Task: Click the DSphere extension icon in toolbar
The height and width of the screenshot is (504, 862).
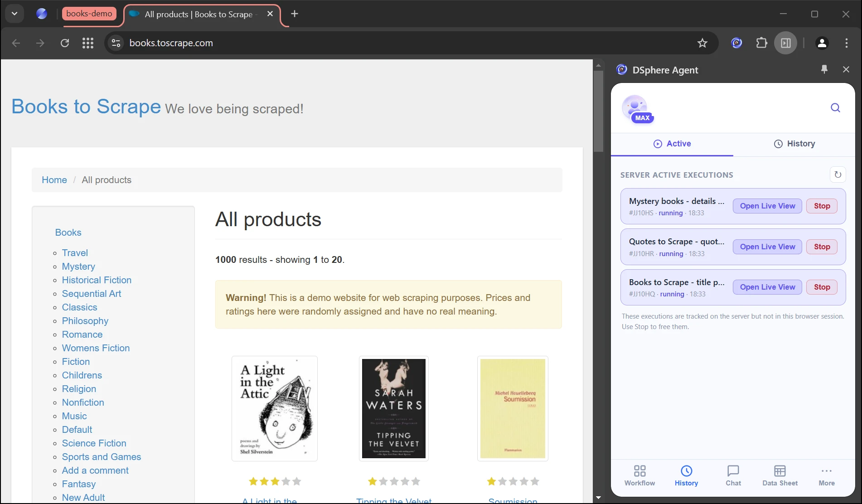Action: tap(736, 43)
